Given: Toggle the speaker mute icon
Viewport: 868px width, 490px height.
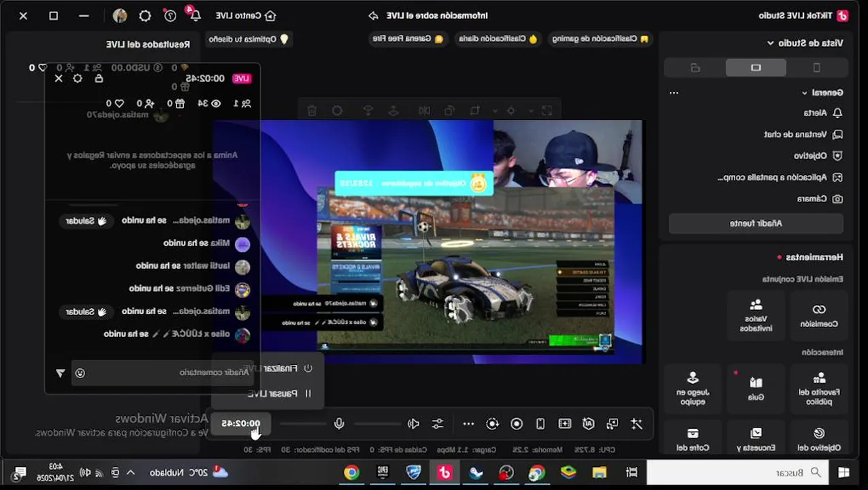Looking at the screenshot, I should click(413, 423).
